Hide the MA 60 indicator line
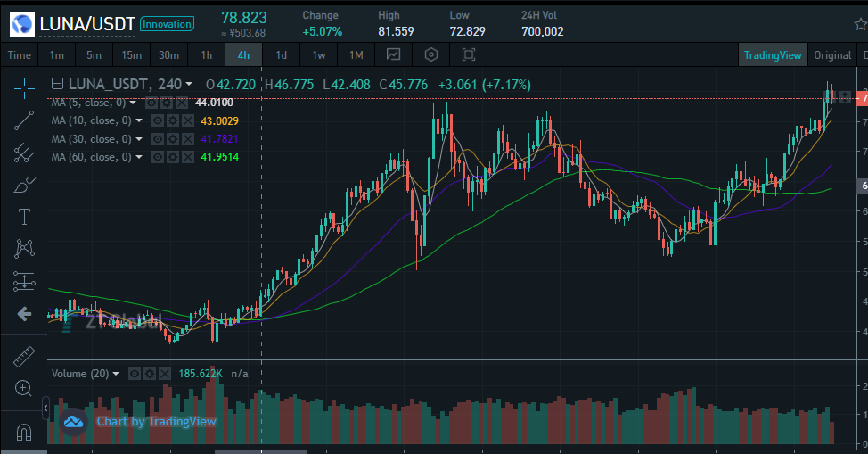Image resolution: width=868 pixels, height=454 pixels. click(158, 158)
